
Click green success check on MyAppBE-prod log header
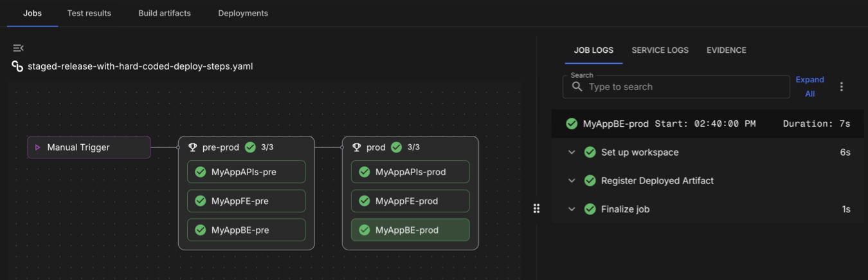572,124
